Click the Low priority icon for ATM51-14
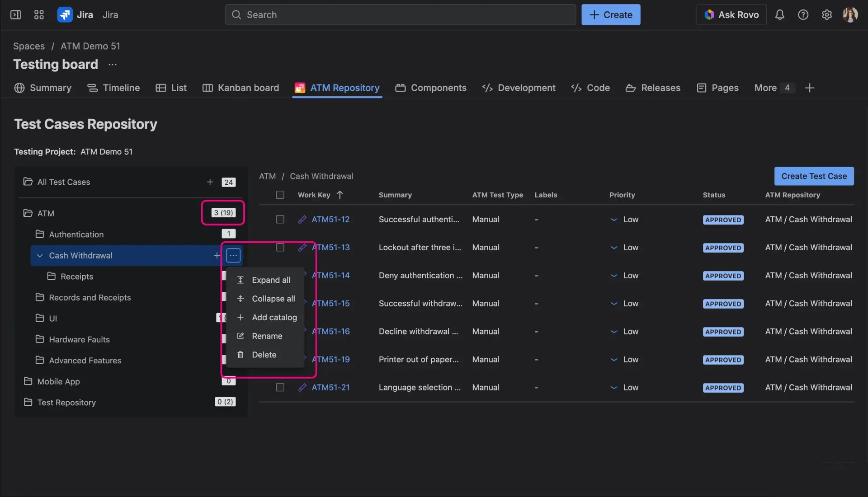Image resolution: width=868 pixels, height=497 pixels. pos(614,276)
